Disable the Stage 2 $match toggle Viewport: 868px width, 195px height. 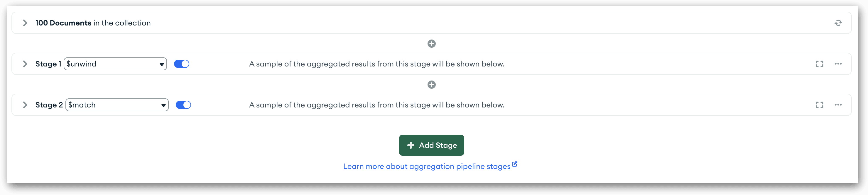pyautogui.click(x=183, y=105)
